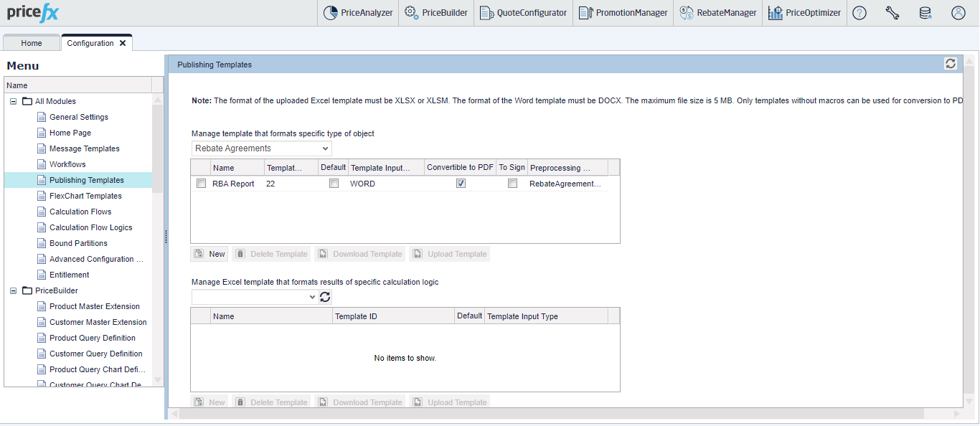Open the PriceBuilder module
The image size is (980, 426).
[x=436, y=12]
